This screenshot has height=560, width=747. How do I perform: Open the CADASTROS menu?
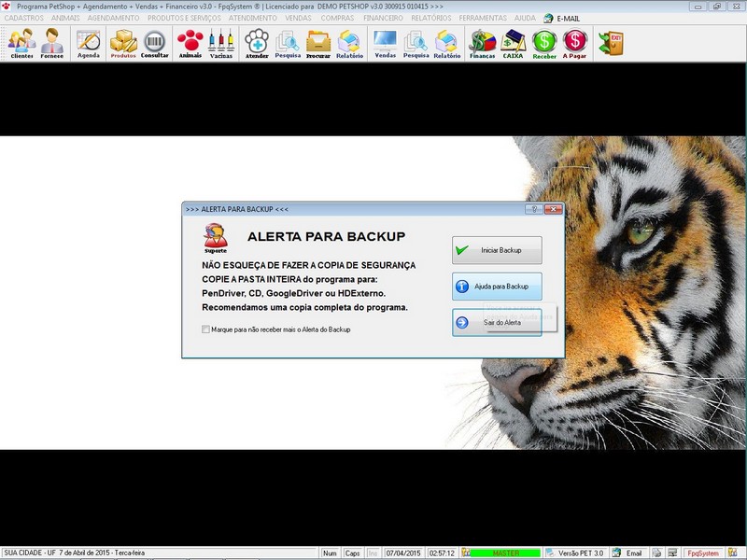[24, 18]
